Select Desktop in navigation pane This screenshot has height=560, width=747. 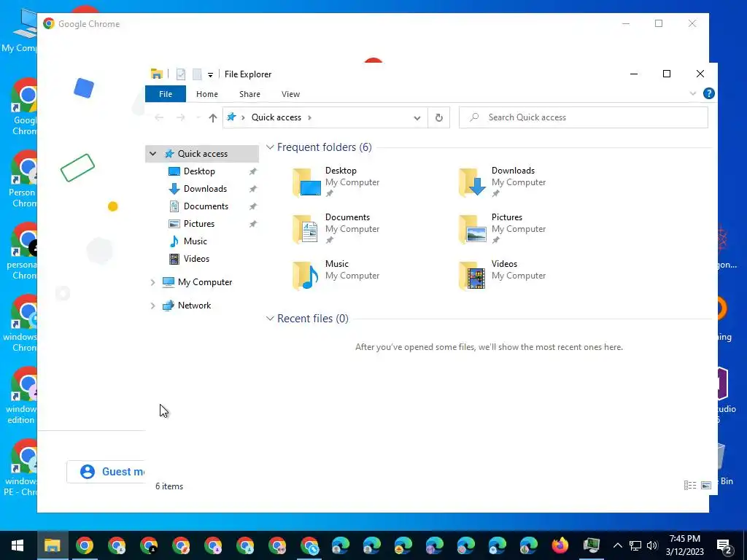(199, 171)
